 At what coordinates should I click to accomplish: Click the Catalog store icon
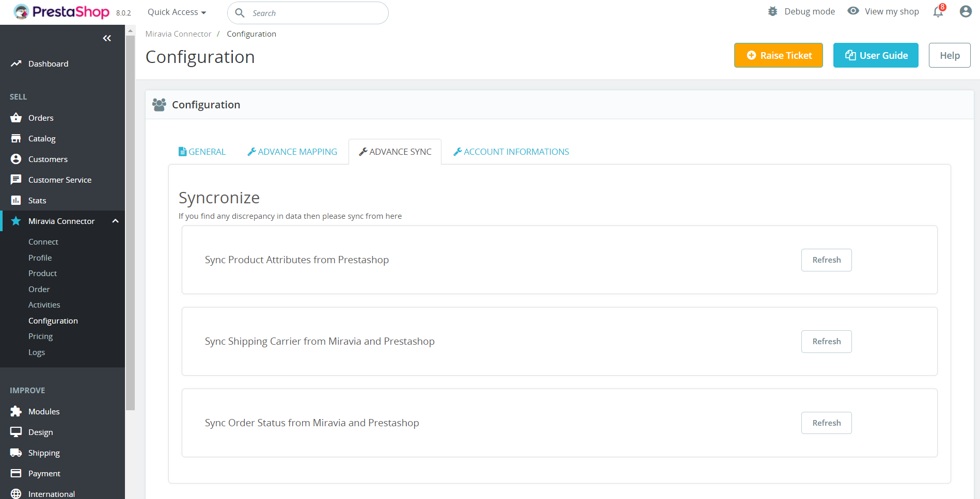pyautogui.click(x=16, y=138)
